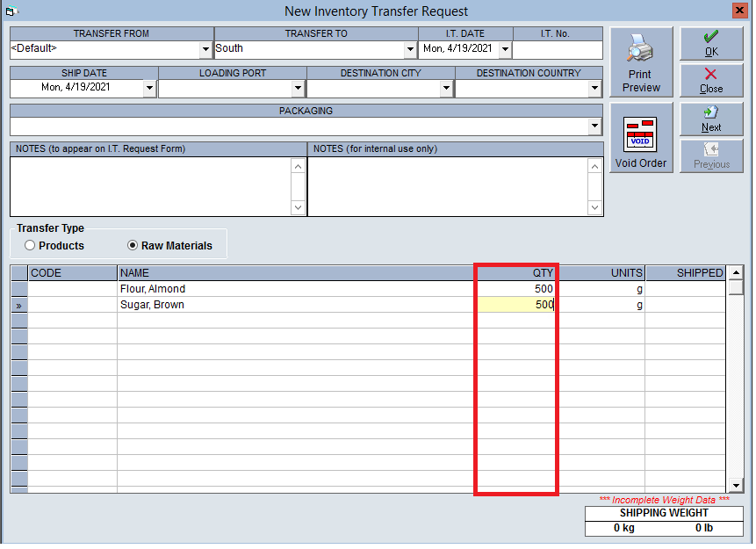Expand the Loading Port dropdown
The image size is (756, 549).
click(299, 89)
